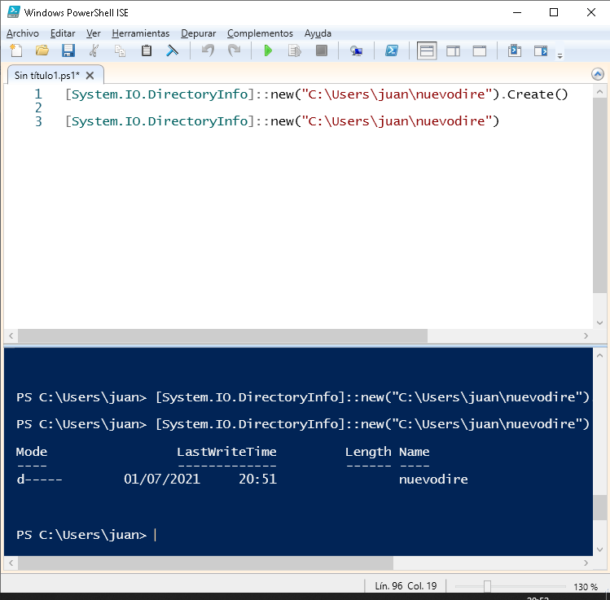The width and height of the screenshot is (610, 600).
Task: Click the Paste clipboard icon
Action: coord(146,51)
